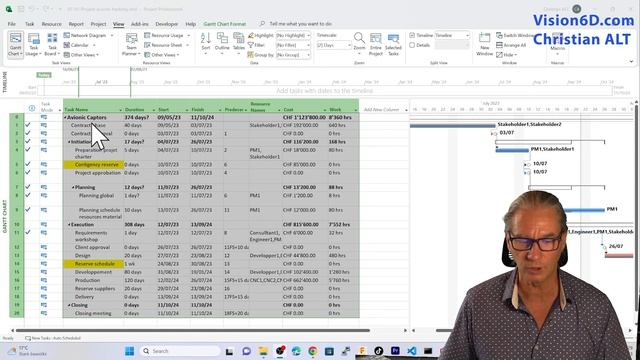Select the highlighted Reserve schedule cell
Screen dimensions: 640x360
pos(93,264)
